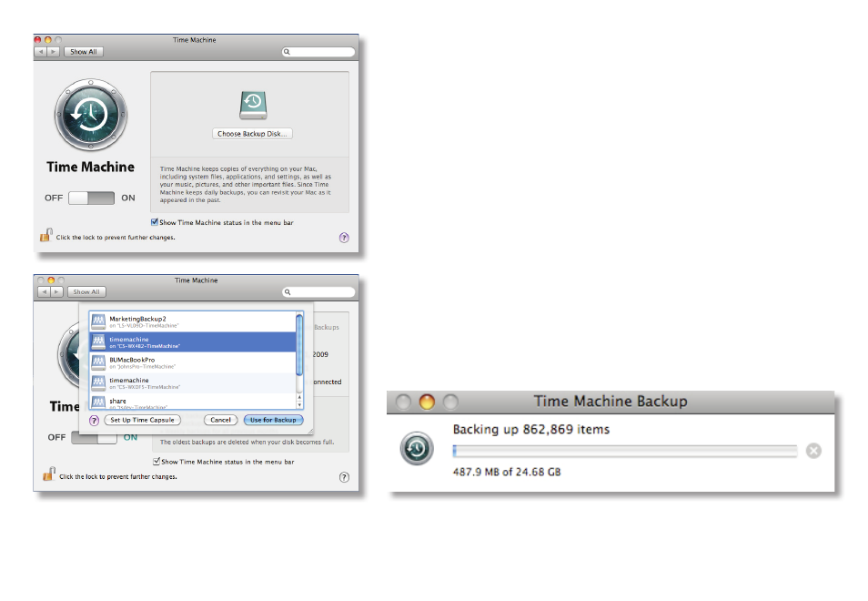868x601 pixels.
Task: Click Show All in the Choose Backup Disk window
Action: (84, 52)
